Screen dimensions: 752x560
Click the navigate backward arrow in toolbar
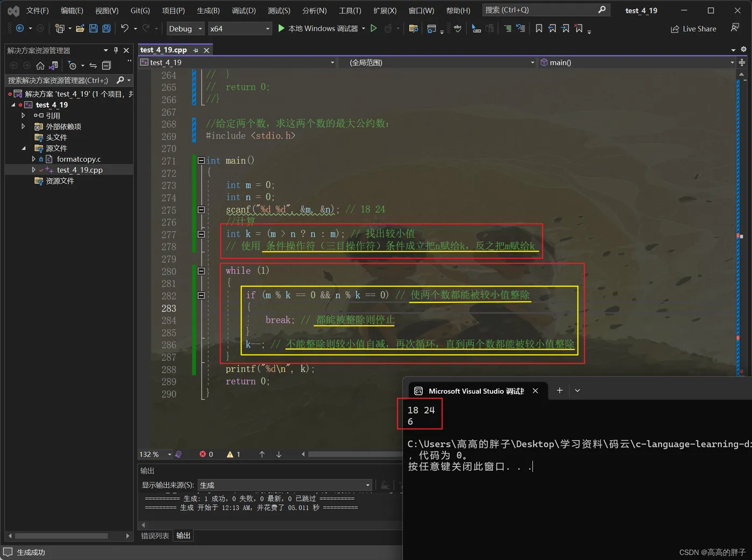click(20, 28)
